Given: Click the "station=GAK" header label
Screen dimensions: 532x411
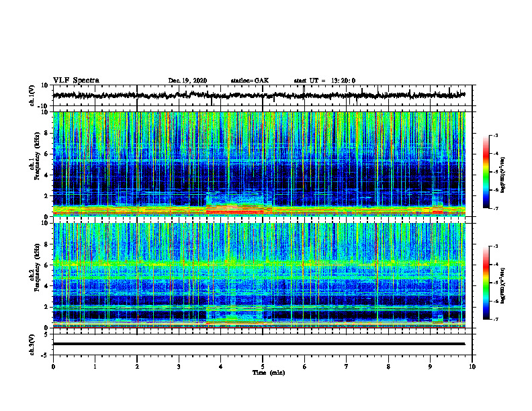Looking at the screenshot, I should pyautogui.click(x=250, y=81).
